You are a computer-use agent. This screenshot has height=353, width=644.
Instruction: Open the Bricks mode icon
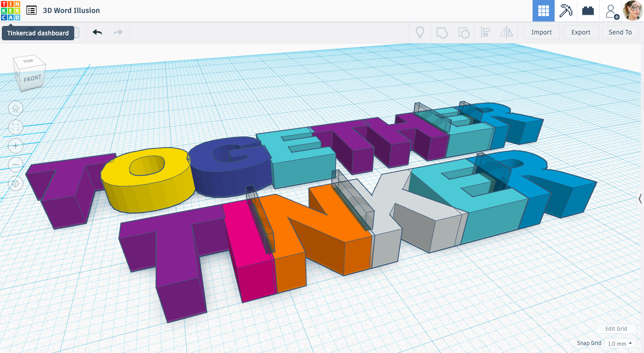click(x=588, y=11)
